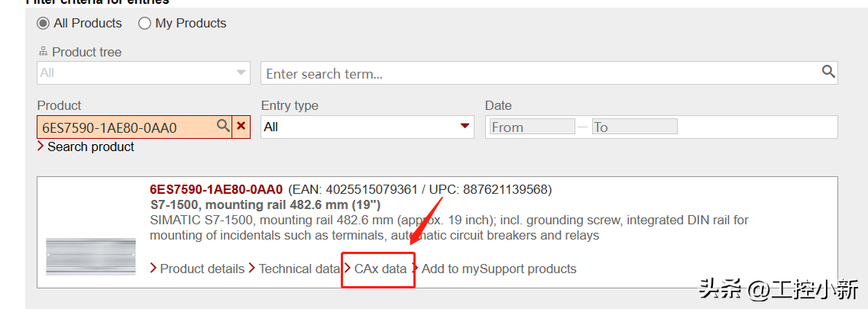
Task: Expand the Product tree dropdown
Action: 144,73
